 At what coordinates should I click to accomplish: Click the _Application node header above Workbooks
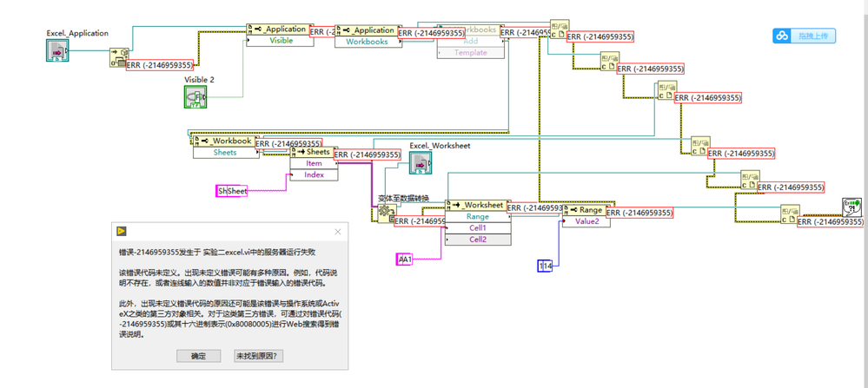click(x=368, y=30)
